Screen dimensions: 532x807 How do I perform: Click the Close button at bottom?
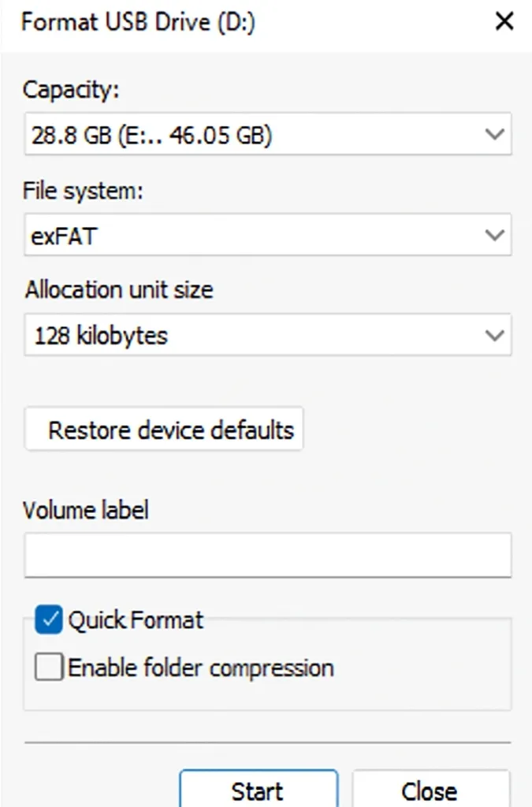(430, 790)
